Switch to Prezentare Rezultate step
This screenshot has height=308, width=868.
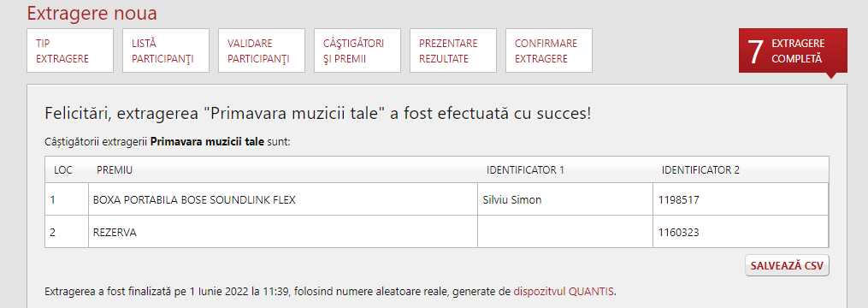click(453, 50)
